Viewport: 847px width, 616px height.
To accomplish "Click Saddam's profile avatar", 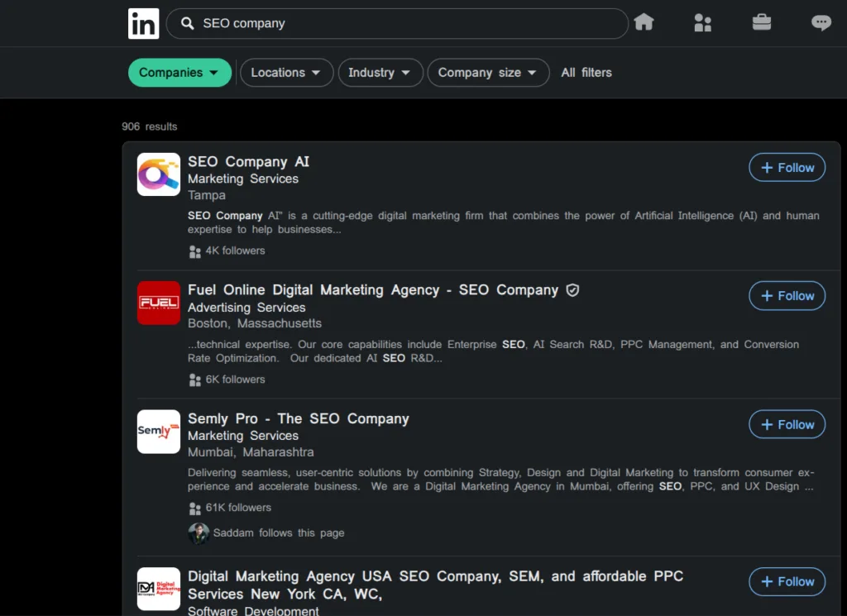I will pos(199,533).
